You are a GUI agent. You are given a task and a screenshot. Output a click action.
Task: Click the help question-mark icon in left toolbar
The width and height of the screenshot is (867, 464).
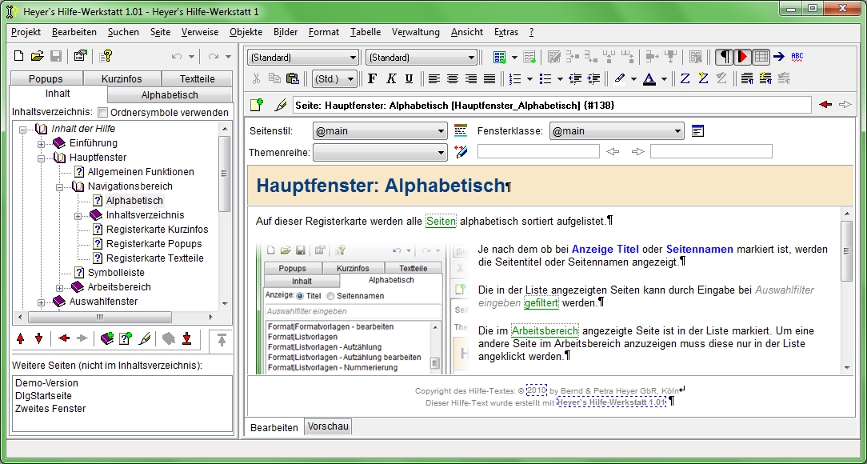pyautogui.click(x=106, y=56)
